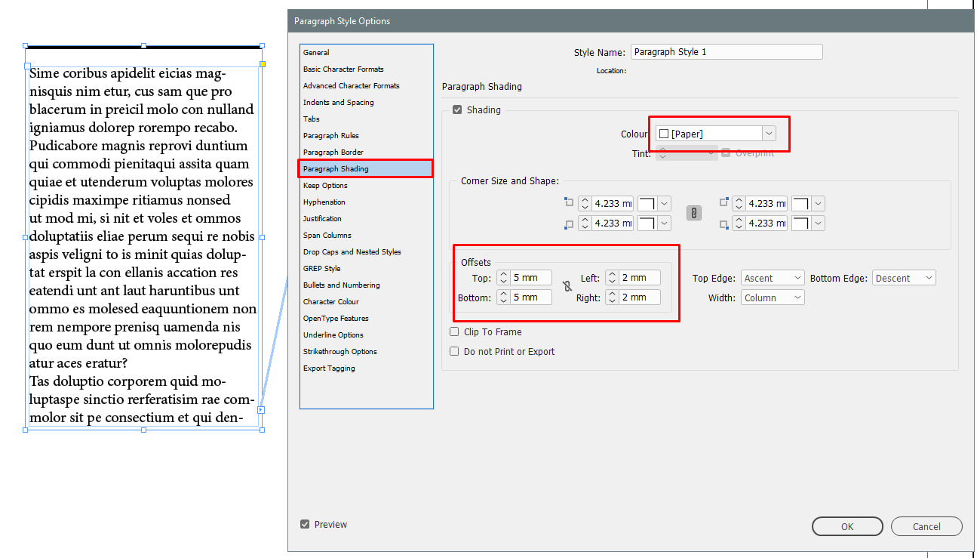Toggle the Shading checkbox

tap(456, 110)
